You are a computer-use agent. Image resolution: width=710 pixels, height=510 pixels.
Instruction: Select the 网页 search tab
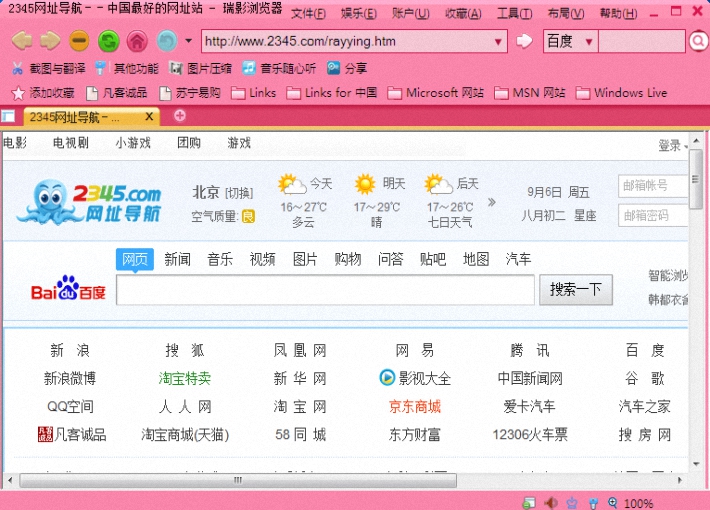[135, 260]
